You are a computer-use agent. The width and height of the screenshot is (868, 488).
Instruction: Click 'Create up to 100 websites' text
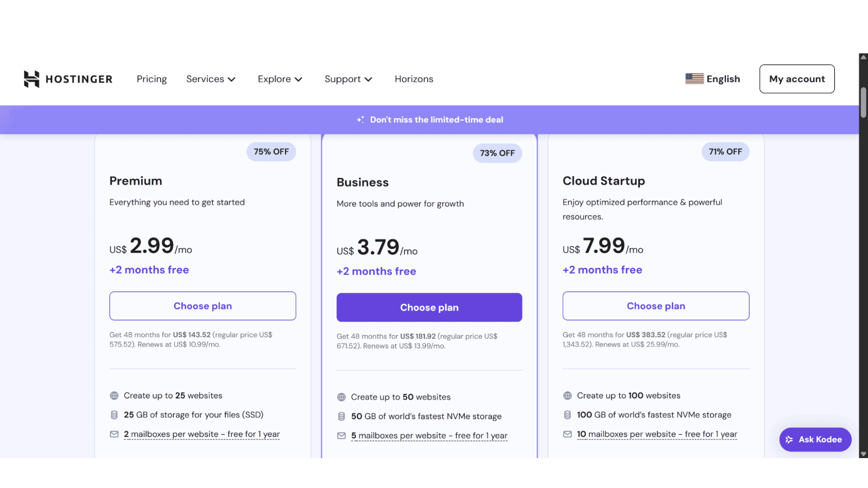click(629, 396)
